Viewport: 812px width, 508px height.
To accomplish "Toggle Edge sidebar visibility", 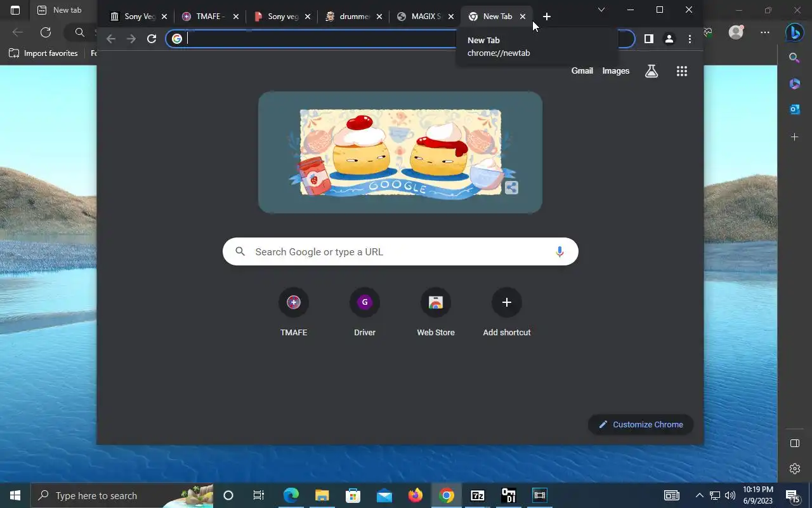I will tap(794, 443).
